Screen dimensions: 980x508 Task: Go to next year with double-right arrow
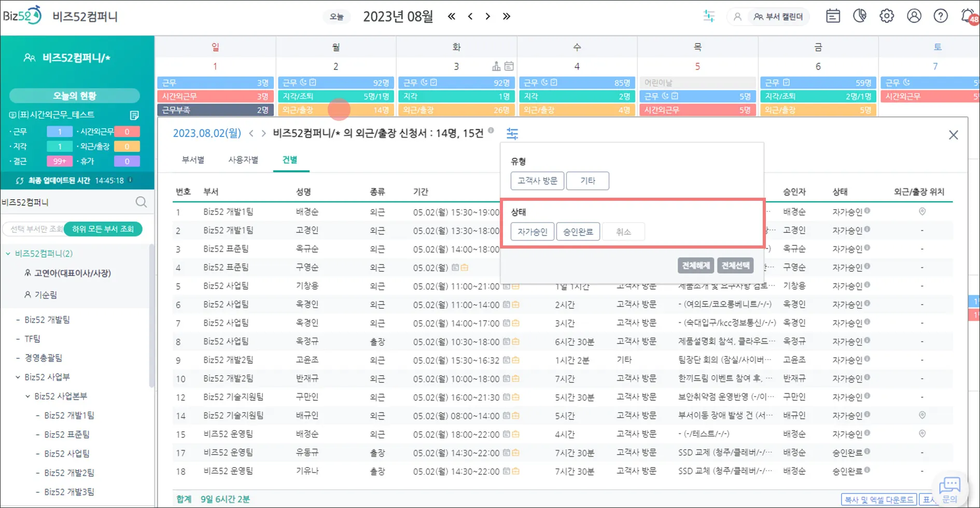coord(507,16)
